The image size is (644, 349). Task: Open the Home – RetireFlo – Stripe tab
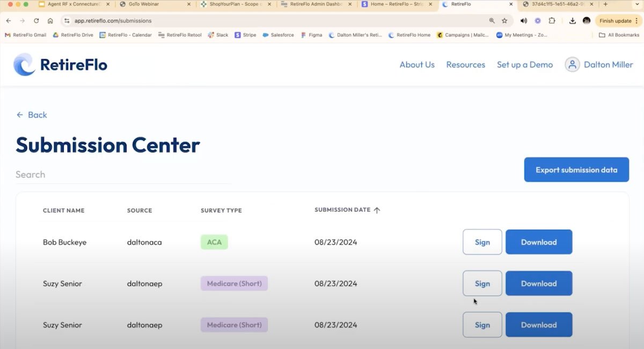[396, 4]
